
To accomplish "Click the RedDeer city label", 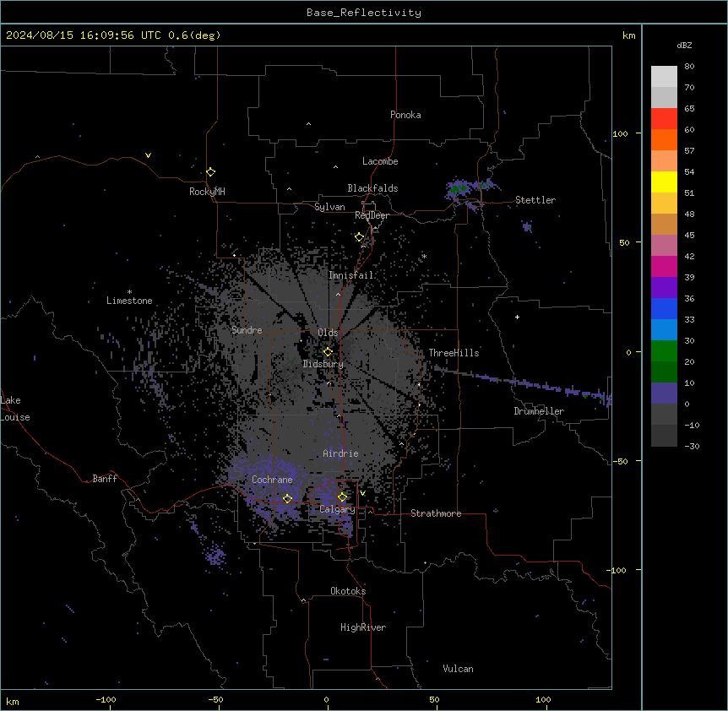I will coord(372,215).
